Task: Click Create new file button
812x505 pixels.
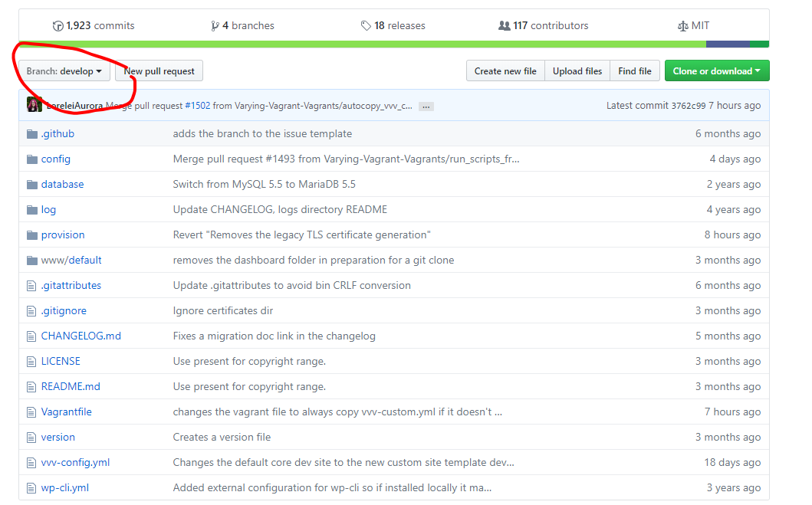Action: [x=505, y=71]
